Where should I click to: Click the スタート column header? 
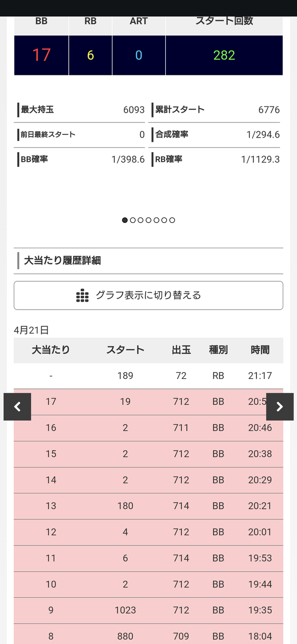125,350
